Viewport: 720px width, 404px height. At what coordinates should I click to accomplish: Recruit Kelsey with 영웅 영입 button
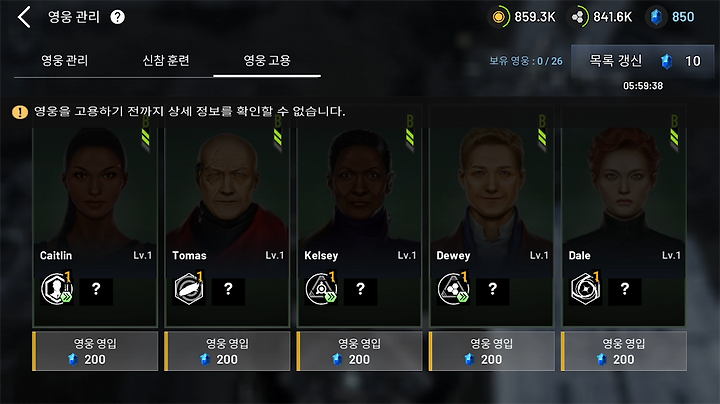point(359,351)
